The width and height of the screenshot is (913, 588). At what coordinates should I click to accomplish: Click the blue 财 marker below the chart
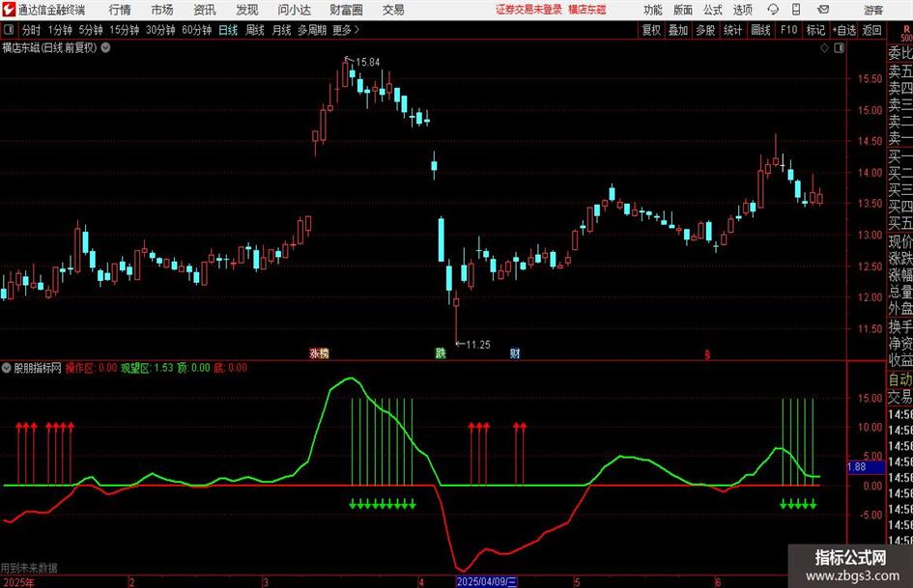tap(515, 352)
